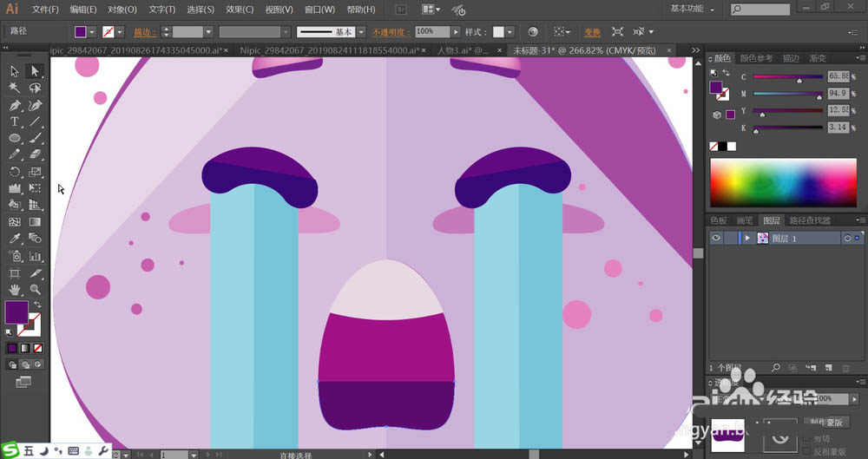Select the Eyedropper tool

pyautogui.click(x=15, y=239)
